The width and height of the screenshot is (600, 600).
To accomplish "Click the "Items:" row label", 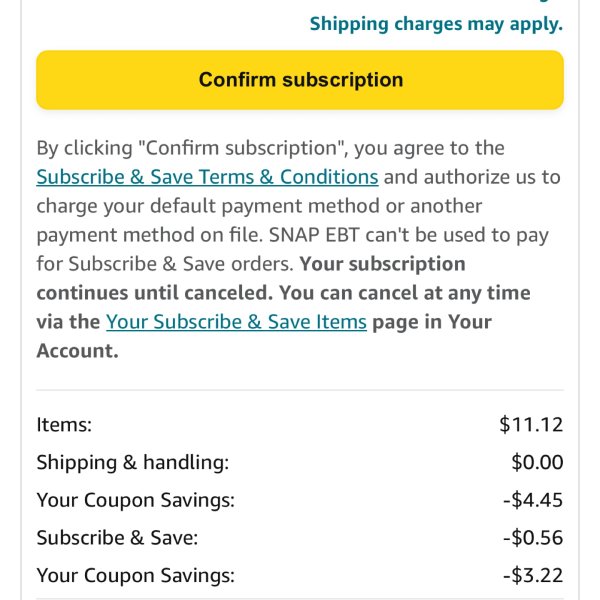I will click(x=64, y=424).
